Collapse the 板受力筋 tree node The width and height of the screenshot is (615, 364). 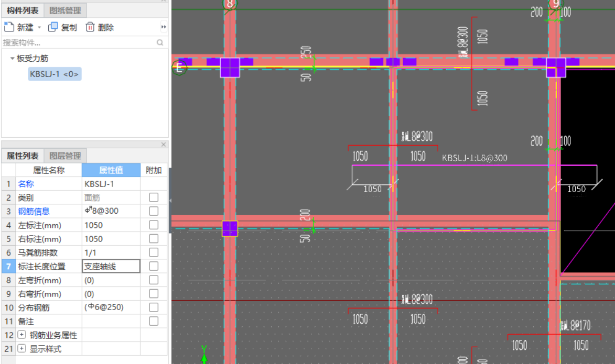(12, 58)
